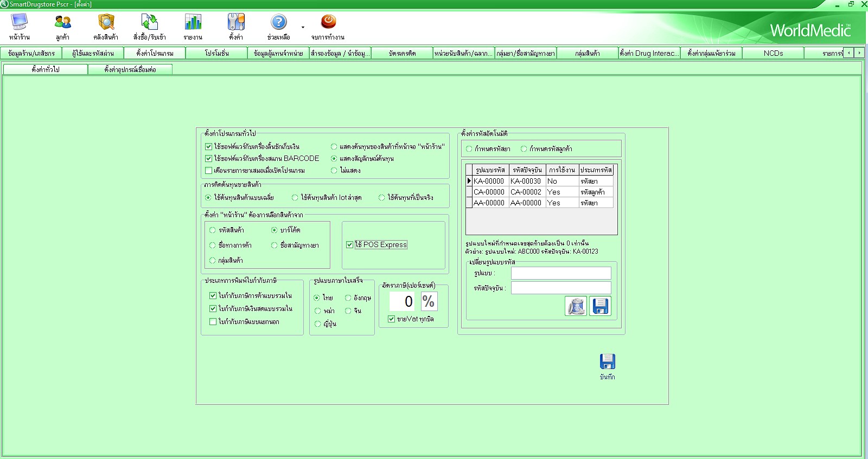Click trash icon in code format section
The width and height of the screenshot is (868, 459).
point(576,306)
